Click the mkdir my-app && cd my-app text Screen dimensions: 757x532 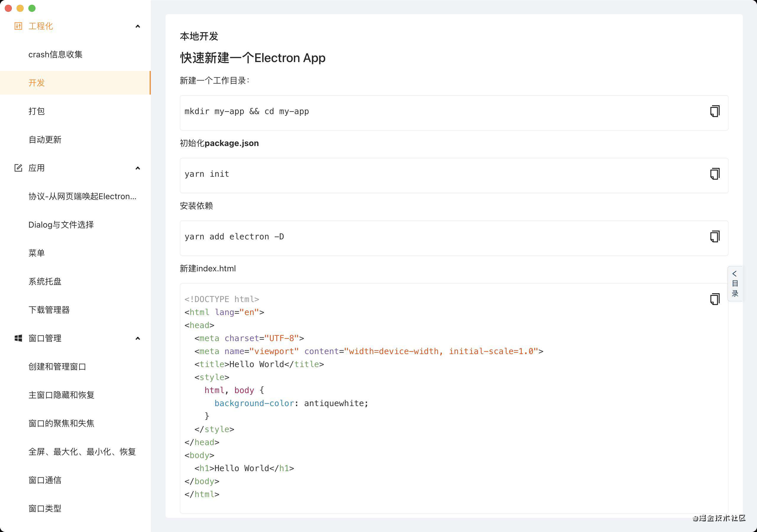[247, 111]
